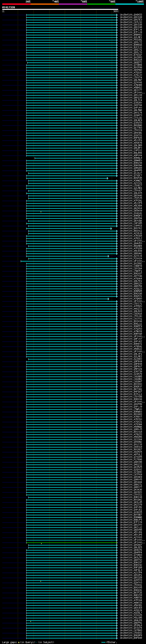Click the query end position 369

pyautogui.click(x=115, y=11)
